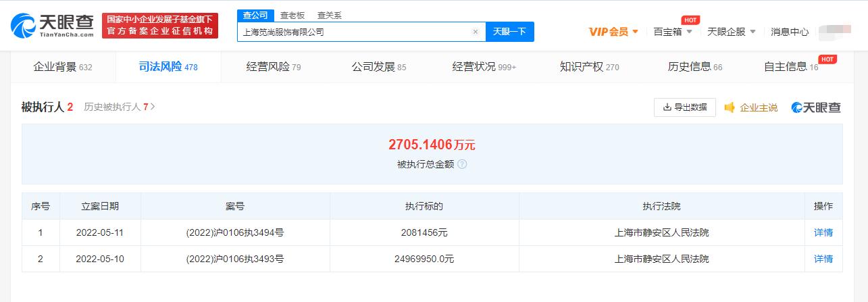Screen dimensions: 868x302
Task: Click court name in row 2
Action: tap(662, 259)
